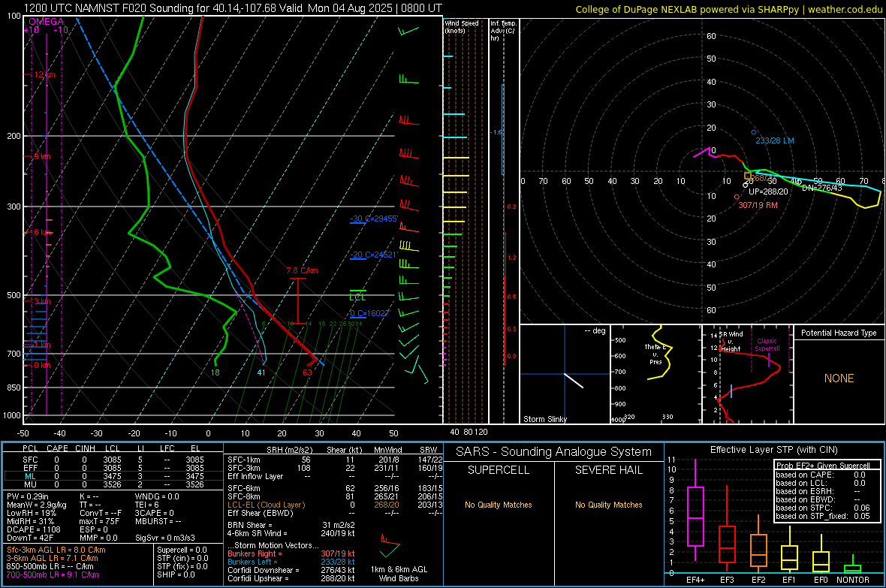Click the surface dewpoint value '41'

pos(261,372)
